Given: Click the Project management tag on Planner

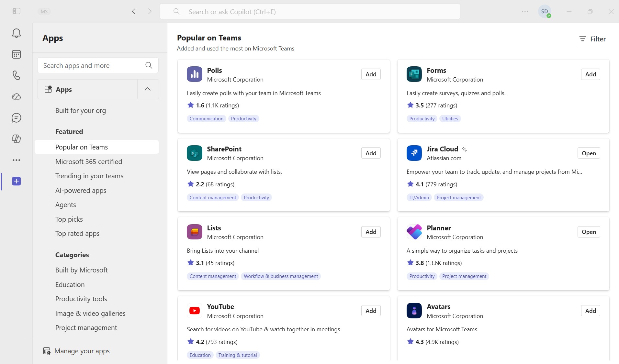Looking at the screenshot, I should point(464,276).
